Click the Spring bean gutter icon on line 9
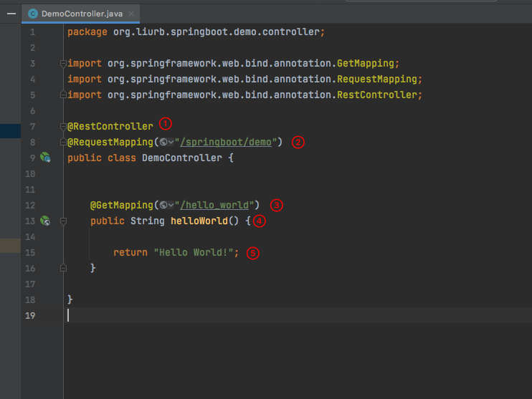This screenshot has height=399, width=532. 45,158
